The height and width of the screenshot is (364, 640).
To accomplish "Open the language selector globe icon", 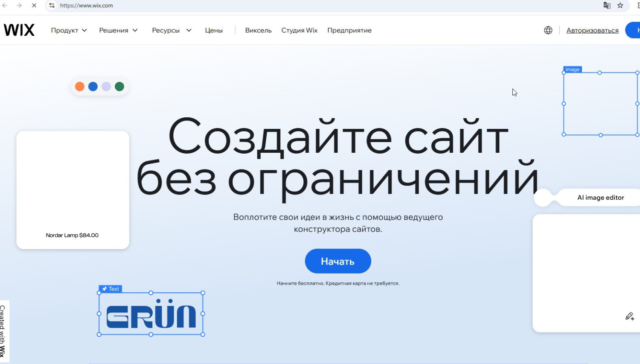I will (548, 30).
